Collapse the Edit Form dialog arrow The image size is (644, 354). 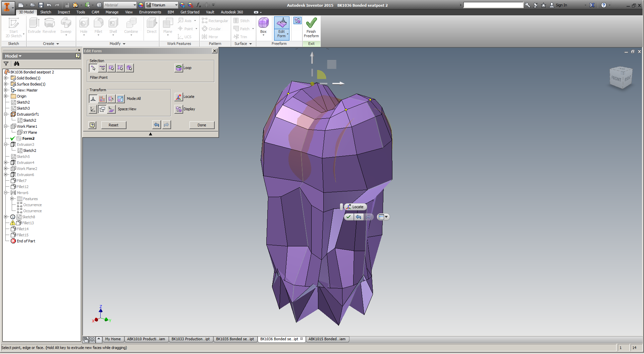coord(151,134)
